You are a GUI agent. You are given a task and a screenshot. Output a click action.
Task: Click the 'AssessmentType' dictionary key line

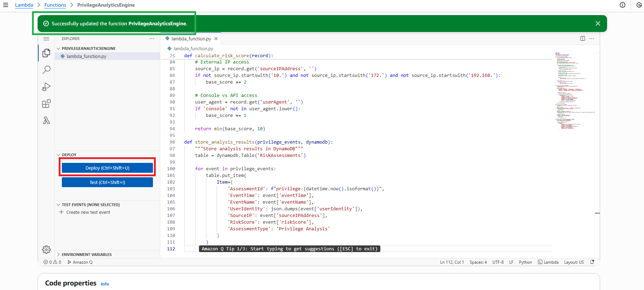(x=279, y=229)
